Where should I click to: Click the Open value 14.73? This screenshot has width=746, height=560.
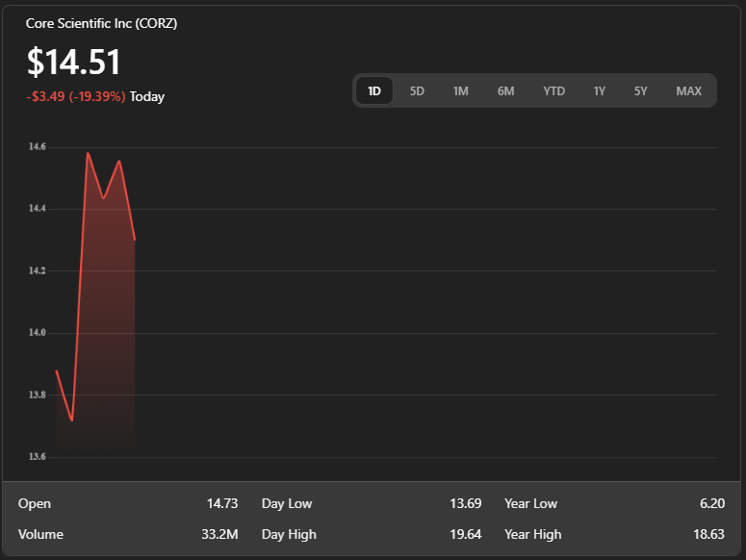(221, 503)
